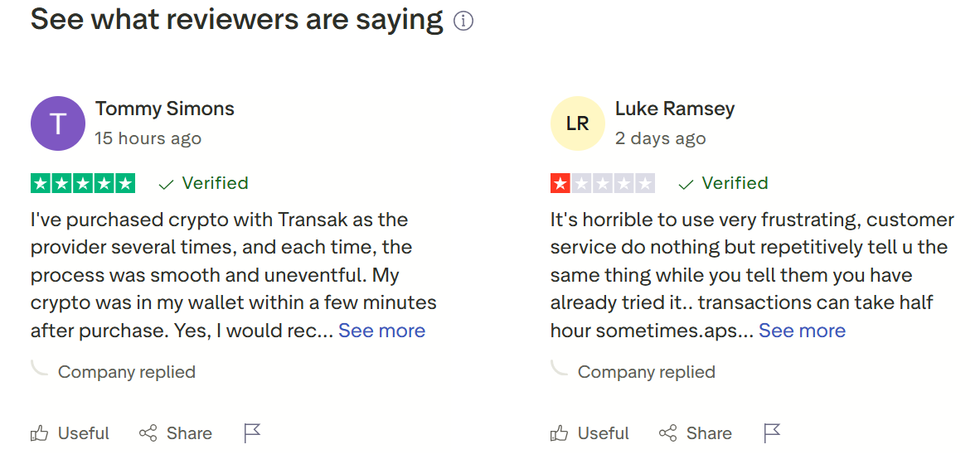Click the thumbs-up icon on Tommy's review

point(40,433)
